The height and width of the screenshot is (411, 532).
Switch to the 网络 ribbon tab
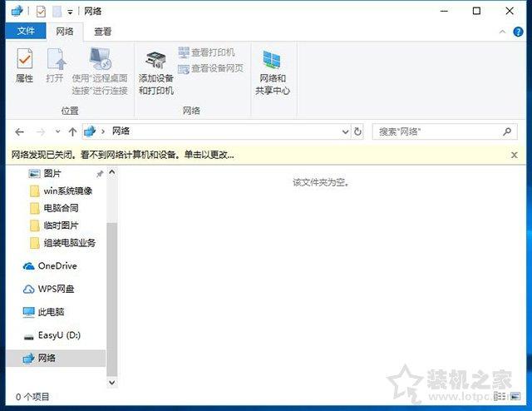[x=65, y=32]
